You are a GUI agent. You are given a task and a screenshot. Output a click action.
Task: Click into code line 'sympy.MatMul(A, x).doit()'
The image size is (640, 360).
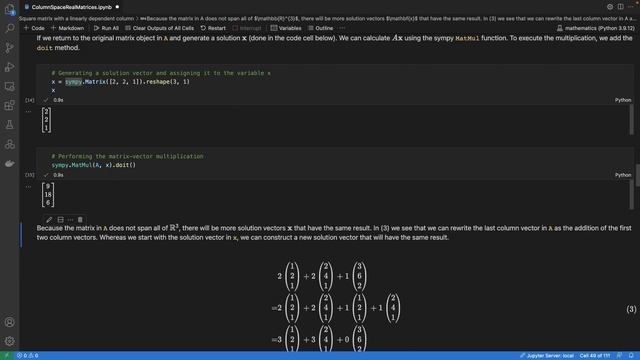(x=93, y=165)
